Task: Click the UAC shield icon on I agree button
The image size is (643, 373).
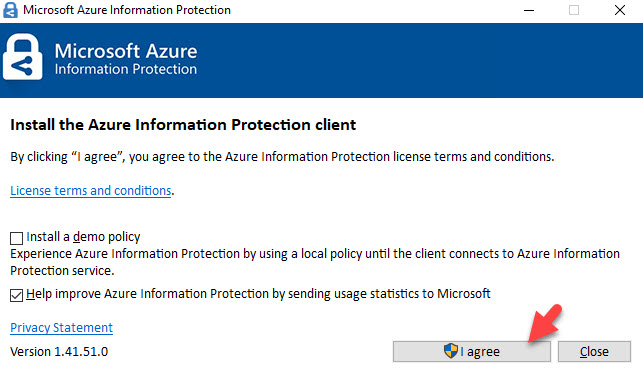Action: pos(451,351)
